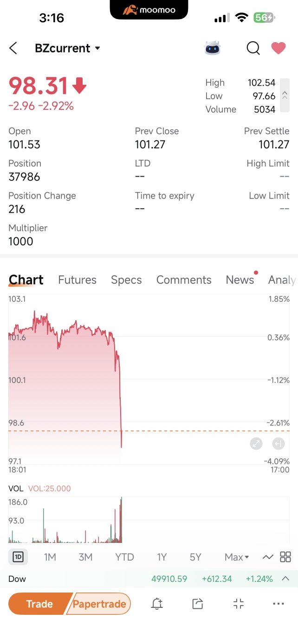Share this quote via share icon
Image resolution: width=298 pixels, height=644 pixels.
coord(198,604)
